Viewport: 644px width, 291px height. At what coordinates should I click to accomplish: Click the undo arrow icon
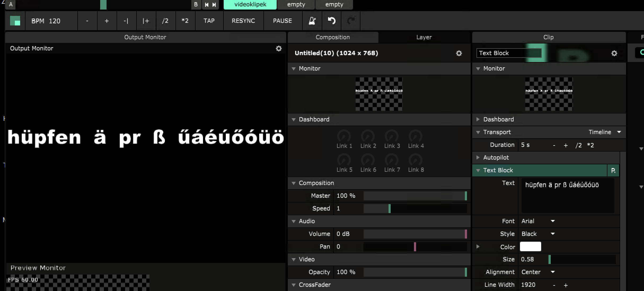(332, 21)
